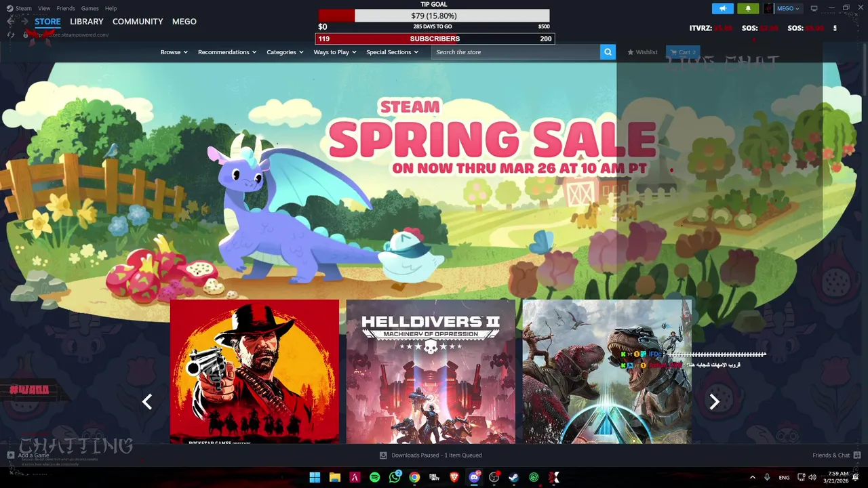The height and width of the screenshot is (488, 868).
Task: Open the Categories dropdown
Action: (285, 52)
